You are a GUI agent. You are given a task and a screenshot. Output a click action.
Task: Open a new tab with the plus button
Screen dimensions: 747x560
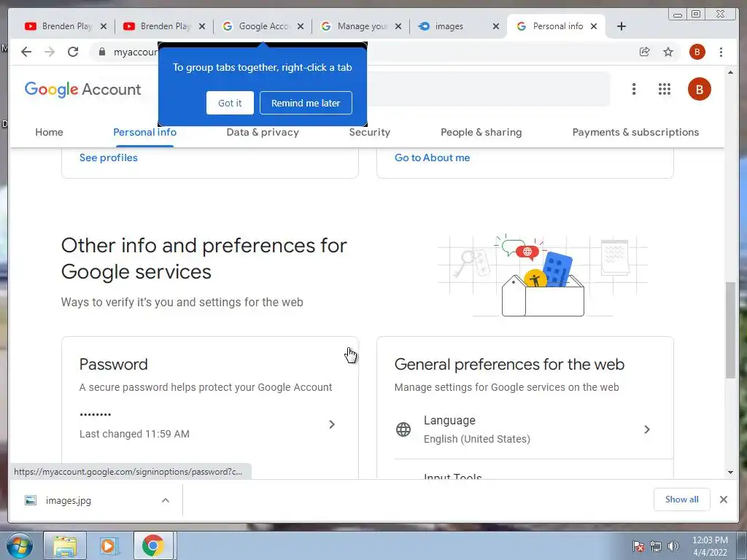[x=622, y=26]
